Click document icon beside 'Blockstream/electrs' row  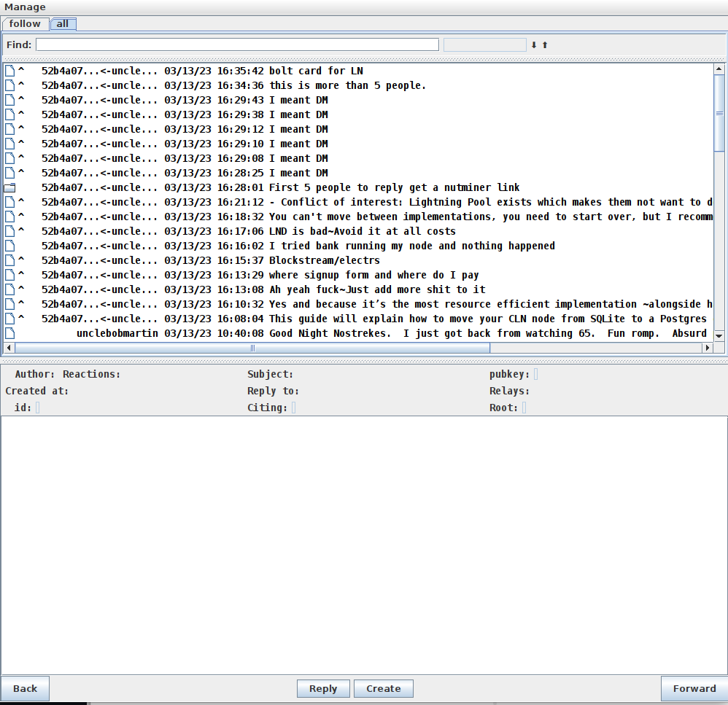[9, 260]
